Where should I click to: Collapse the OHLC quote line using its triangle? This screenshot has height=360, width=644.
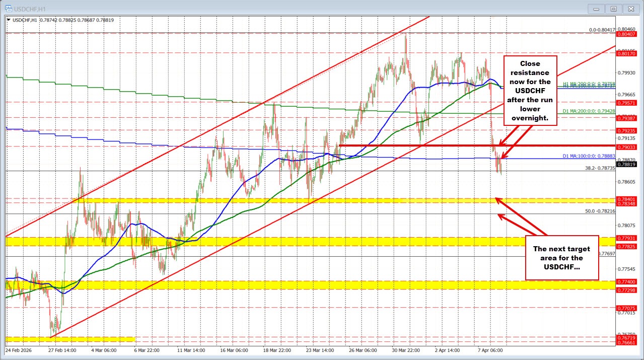click(x=8, y=21)
